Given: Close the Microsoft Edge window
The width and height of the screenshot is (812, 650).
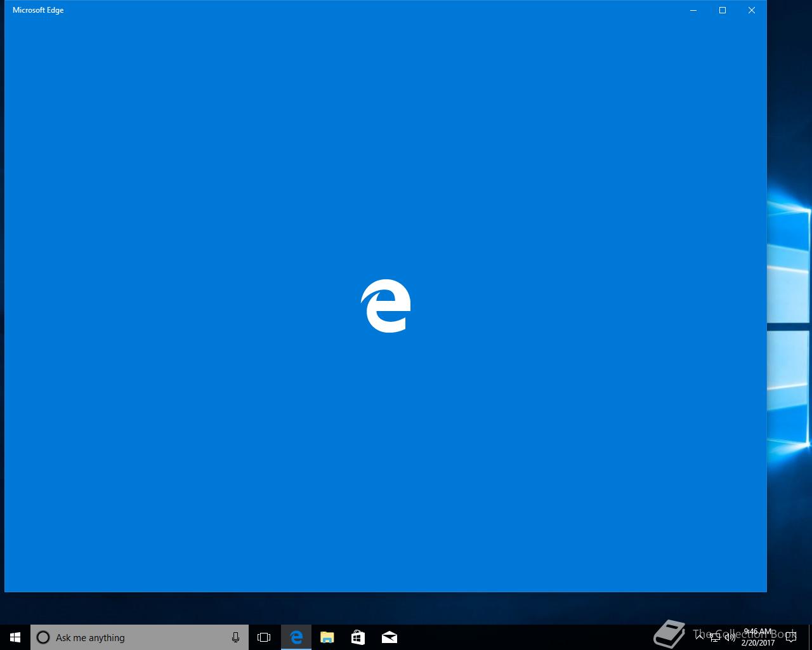Looking at the screenshot, I should [752, 10].
